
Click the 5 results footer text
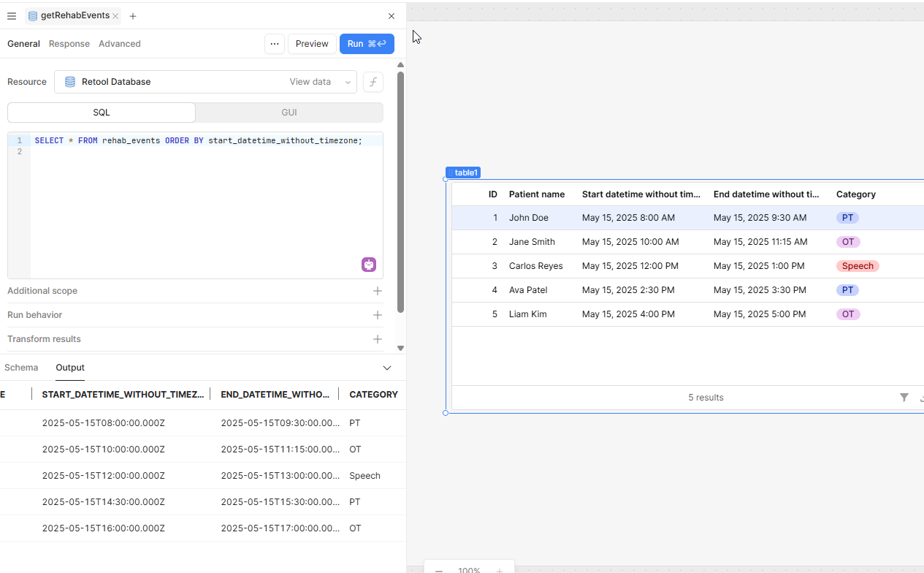click(x=706, y=398)
